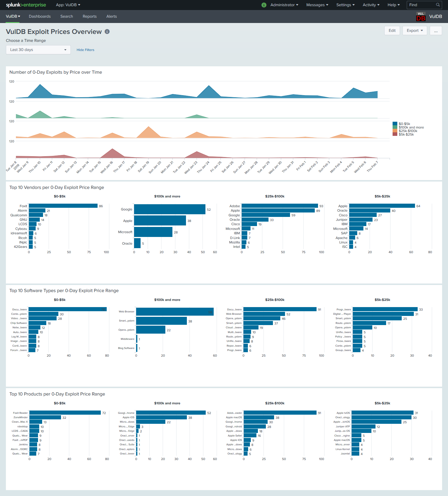The height and width of the screenshot is (496, 448).
Task: Click the 'Thu Jan 10' axis label
Action: (35, 167)
